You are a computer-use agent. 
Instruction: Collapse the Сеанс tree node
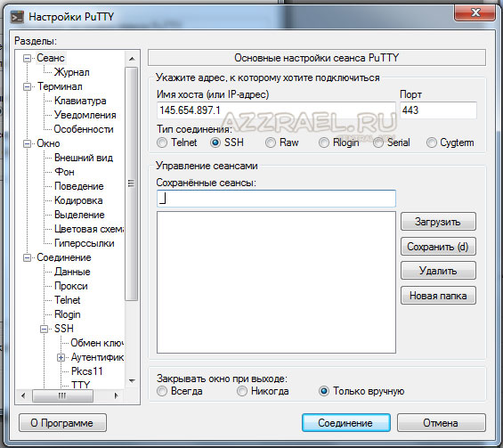click(x=28, y=58)
